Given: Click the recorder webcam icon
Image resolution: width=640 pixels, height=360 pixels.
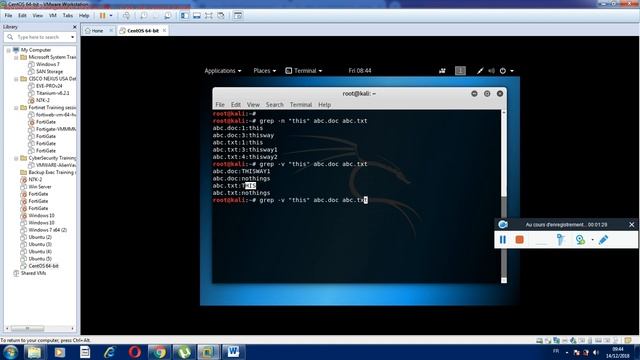Looking at the screenshot, I should [x=580, y=240].
